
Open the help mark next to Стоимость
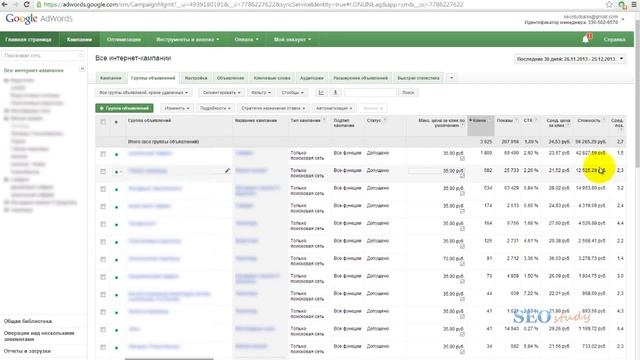pyautogui.click(x=604, y=120)
